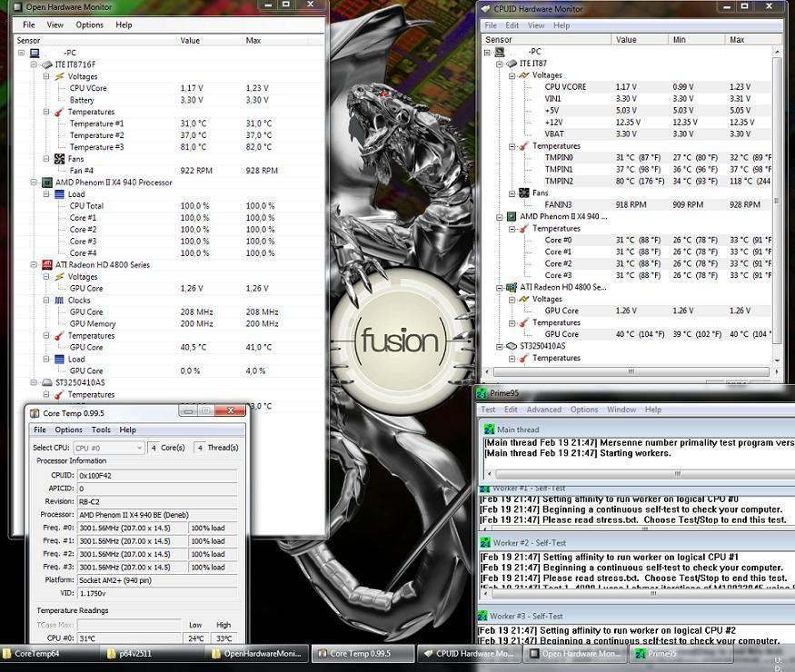Open the Select CPU dropdown in Core Temp
The height and width of the screenshot is (672, 795).
click(x=109, y=448)
